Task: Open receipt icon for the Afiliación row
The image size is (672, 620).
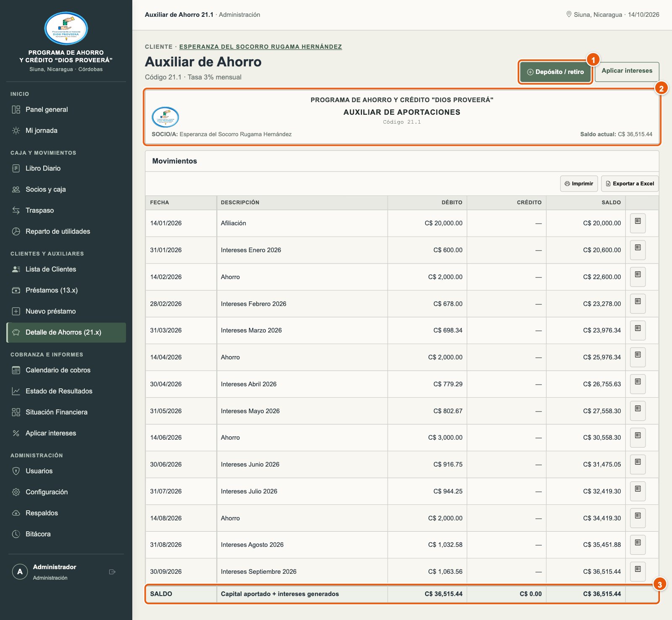Action: tap(638, 223)
